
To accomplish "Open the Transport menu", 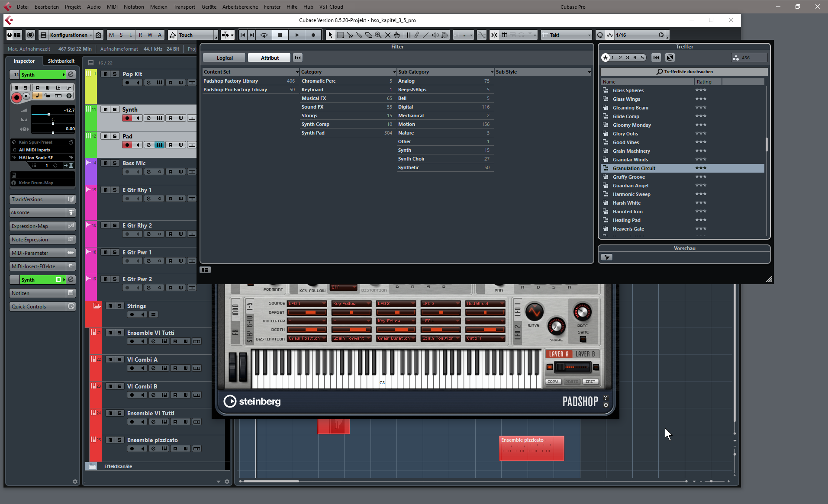I will [x=184, y=6].
